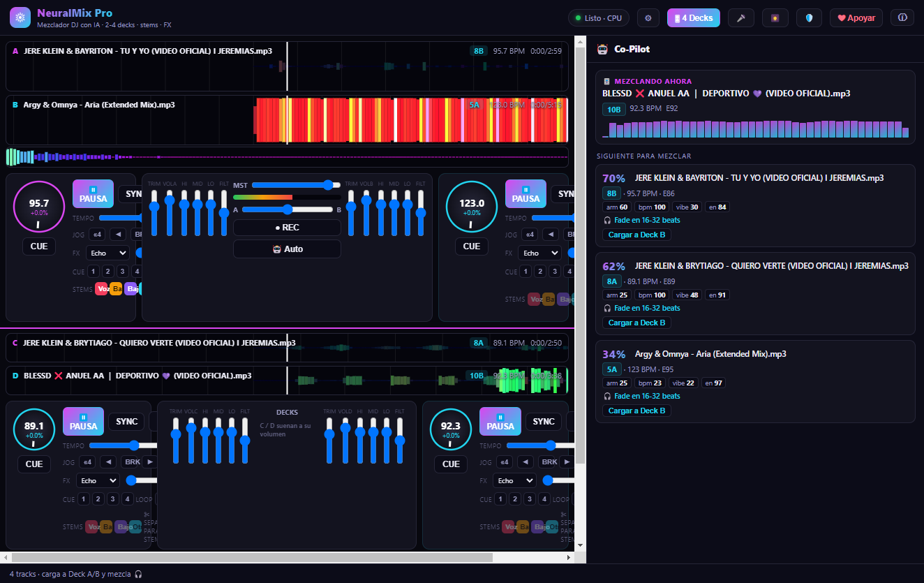Screen dimensions: 924x583
Task: Open the info icon button
Action: point(902,18)
